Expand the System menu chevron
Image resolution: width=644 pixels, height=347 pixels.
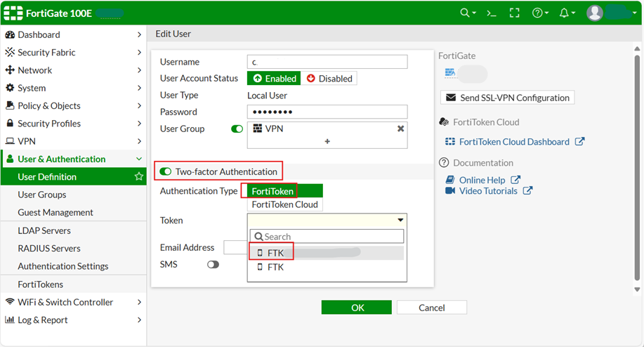139,88
